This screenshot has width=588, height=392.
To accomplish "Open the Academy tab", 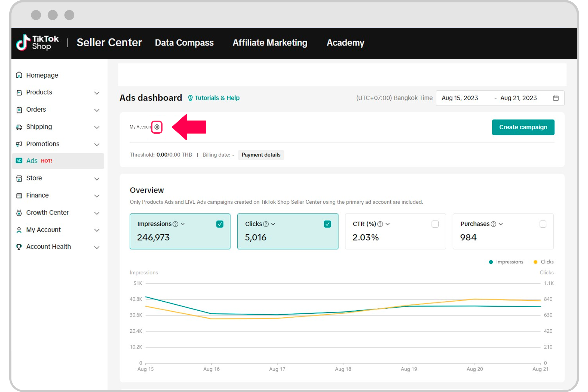I will click(345, 43).
